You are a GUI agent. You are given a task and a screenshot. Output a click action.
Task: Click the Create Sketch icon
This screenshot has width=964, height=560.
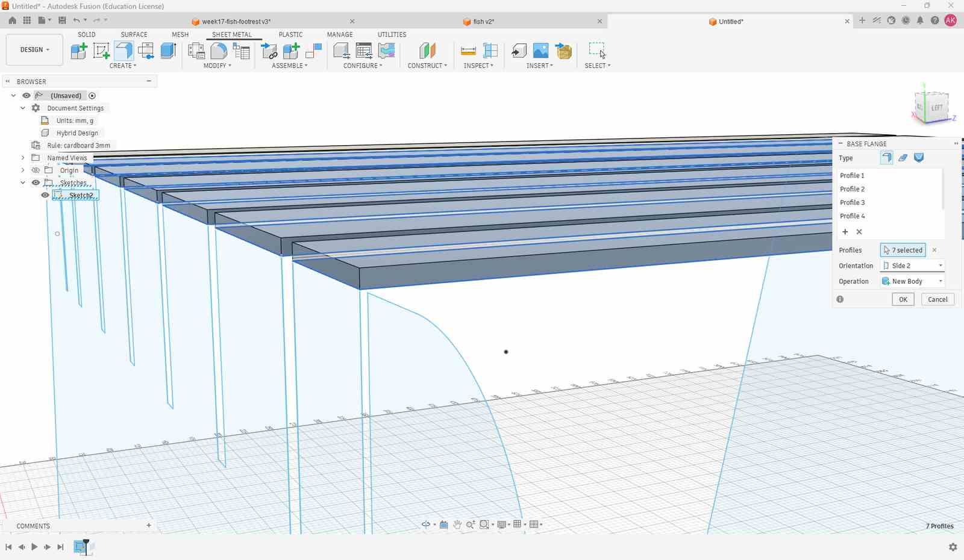tap(101, 51)
